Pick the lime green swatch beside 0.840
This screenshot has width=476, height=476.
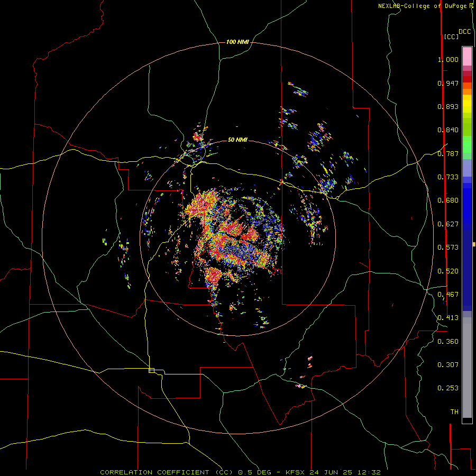467,127
